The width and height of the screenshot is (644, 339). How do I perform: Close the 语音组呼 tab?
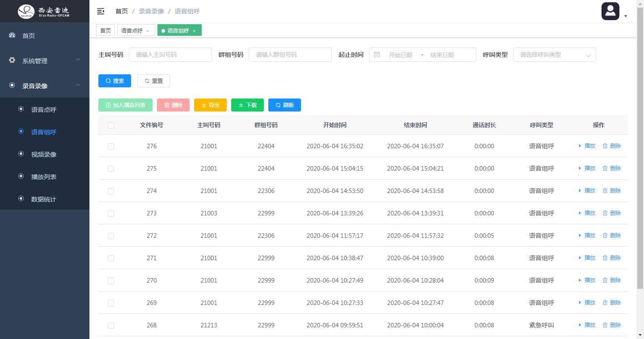coord(194,31)
